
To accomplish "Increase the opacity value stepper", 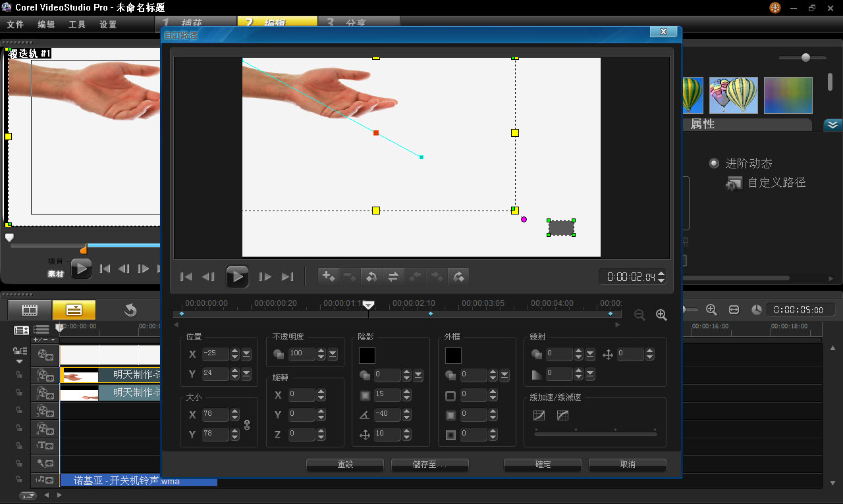I will click(x=321, y=351).
